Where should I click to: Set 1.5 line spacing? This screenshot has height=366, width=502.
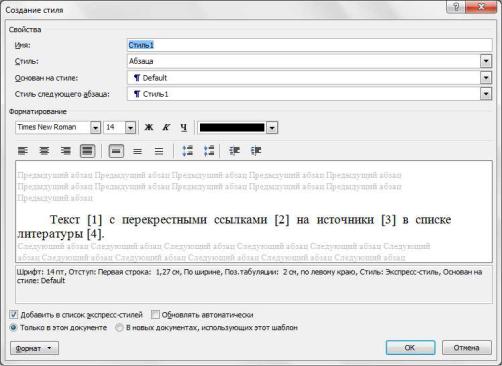coord(137,151)
